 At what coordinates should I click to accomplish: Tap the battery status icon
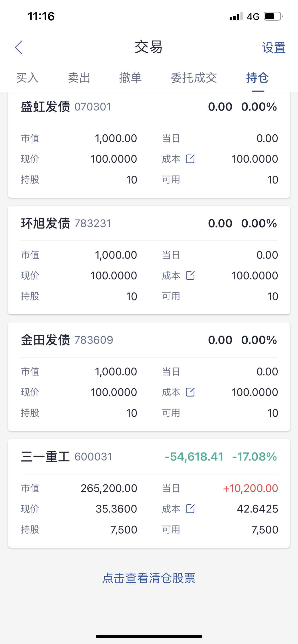point(273,17)
